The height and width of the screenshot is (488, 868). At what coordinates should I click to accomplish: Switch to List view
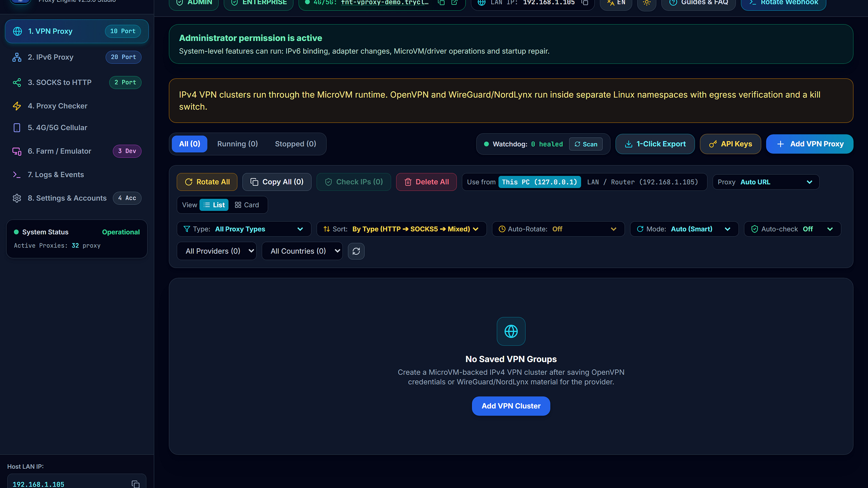coord(214,205)
